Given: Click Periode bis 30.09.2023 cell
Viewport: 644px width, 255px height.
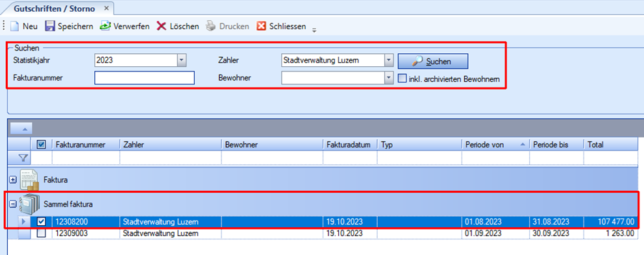Looking at the screenshot, I should click(x=556, y=233).
